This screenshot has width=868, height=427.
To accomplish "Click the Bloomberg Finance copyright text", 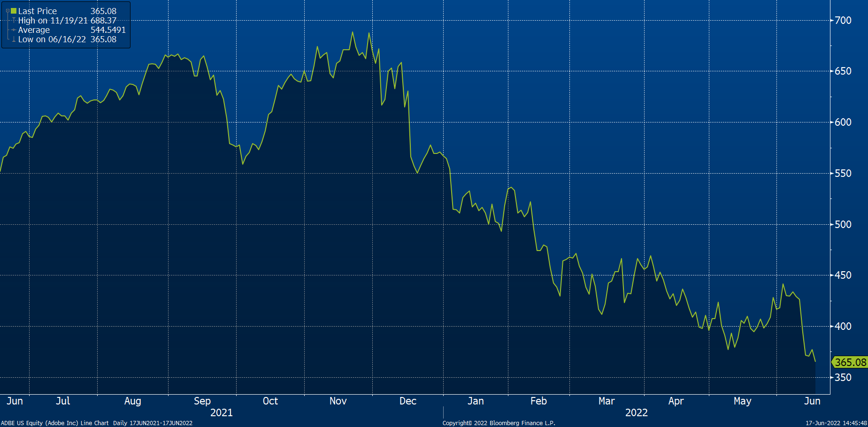I will (499, 423).
